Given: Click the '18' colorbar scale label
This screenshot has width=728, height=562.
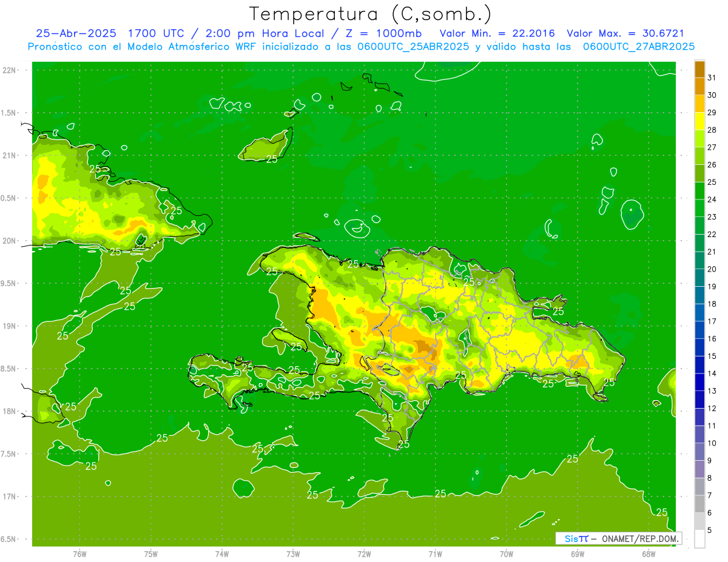Looking at the screenshot, I should (712, 304).
